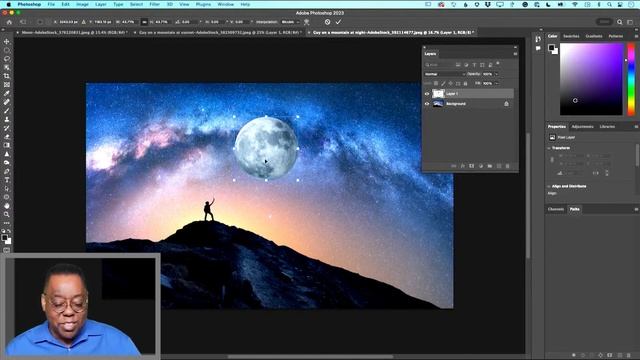Create new adjustment layer icon

tap(480, 166)
